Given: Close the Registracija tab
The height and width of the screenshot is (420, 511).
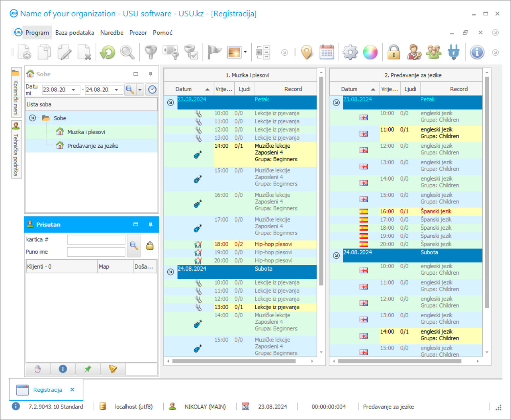Looking at the screenshot, I should 72,390.
